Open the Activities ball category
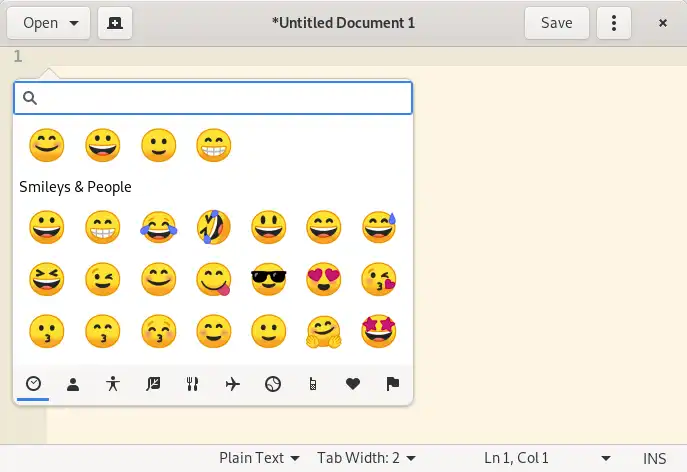Viewport: 687px width, 472px height. point(273,384)
